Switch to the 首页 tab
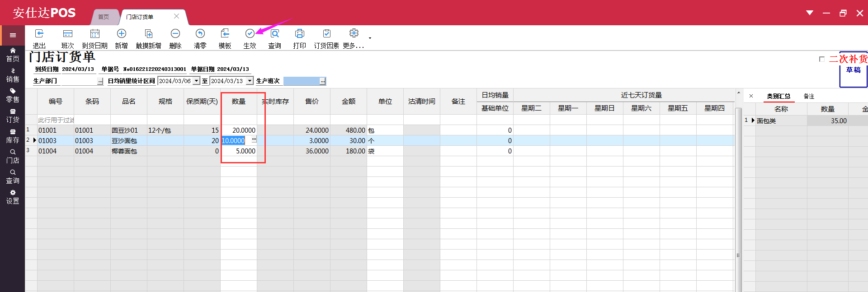The image size is (868, 292). (104, 17)
